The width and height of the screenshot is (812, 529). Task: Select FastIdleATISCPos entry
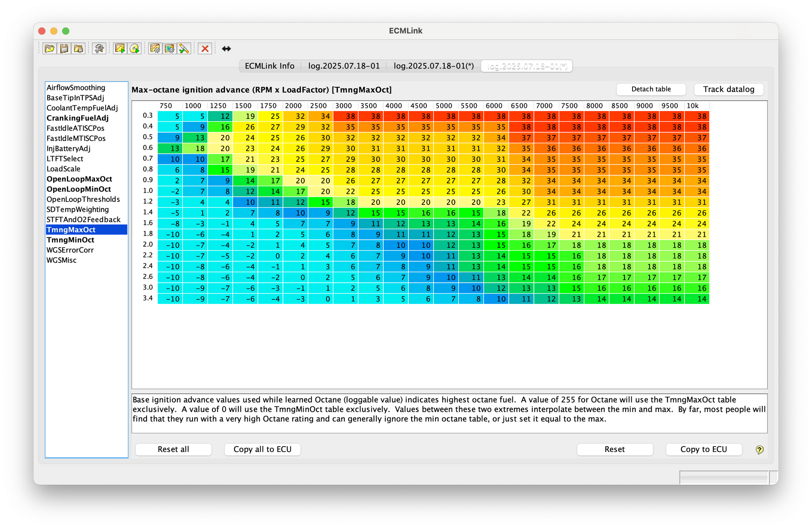(x=86, y=128)
